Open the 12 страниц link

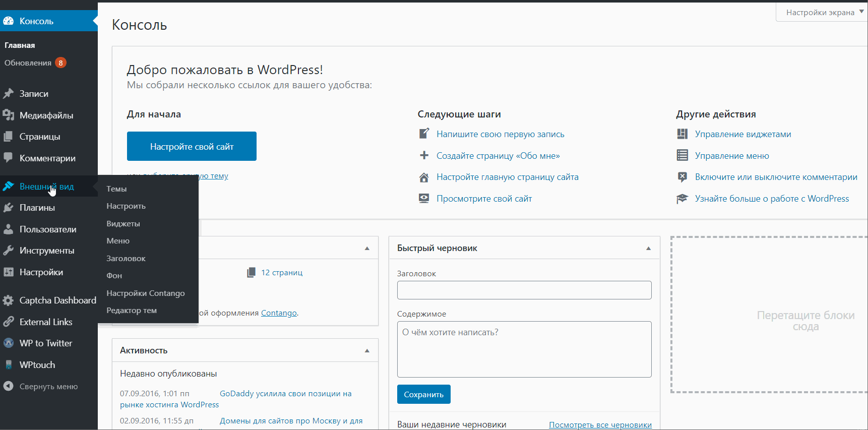[x=282, y=273]
